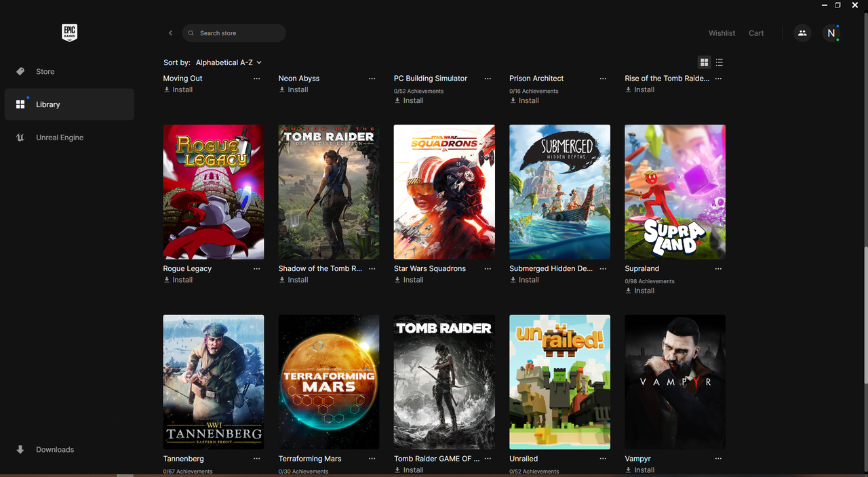Open options menu for Unrailed
868x477 pixels.
(x=603, y=459)
